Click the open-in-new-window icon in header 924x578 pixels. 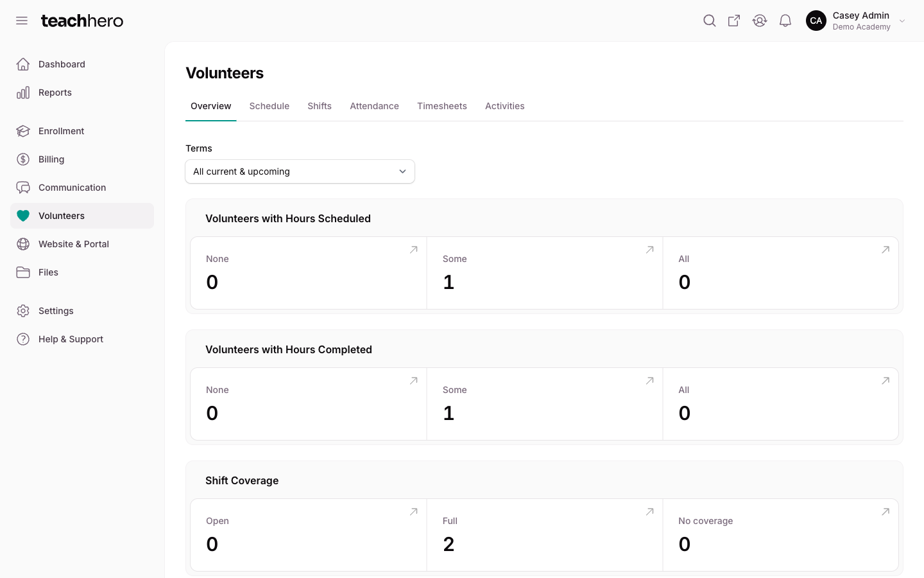pyautogui.click(x=734, y=21)
